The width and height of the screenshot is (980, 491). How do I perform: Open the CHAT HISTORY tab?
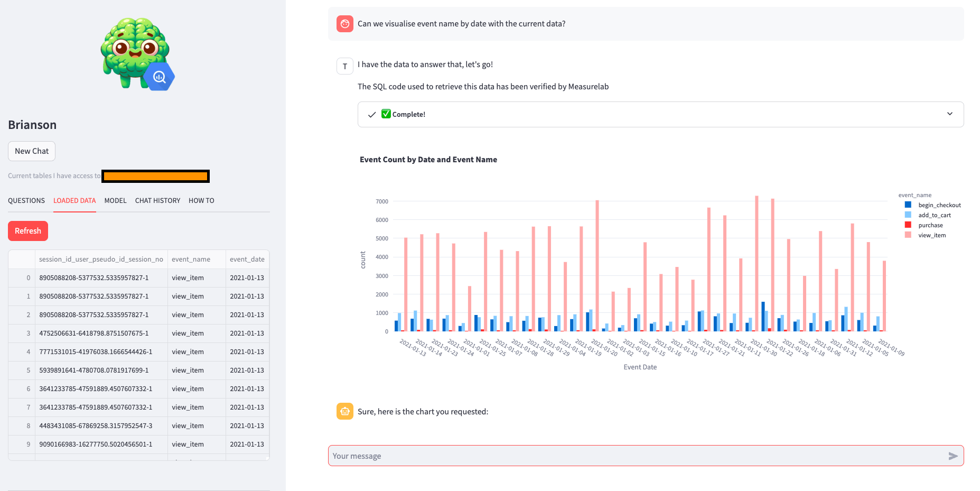157,201
